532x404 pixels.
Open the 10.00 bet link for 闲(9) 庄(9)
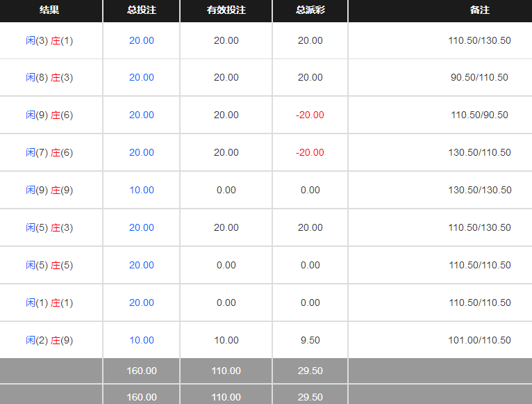click(142, 190)
